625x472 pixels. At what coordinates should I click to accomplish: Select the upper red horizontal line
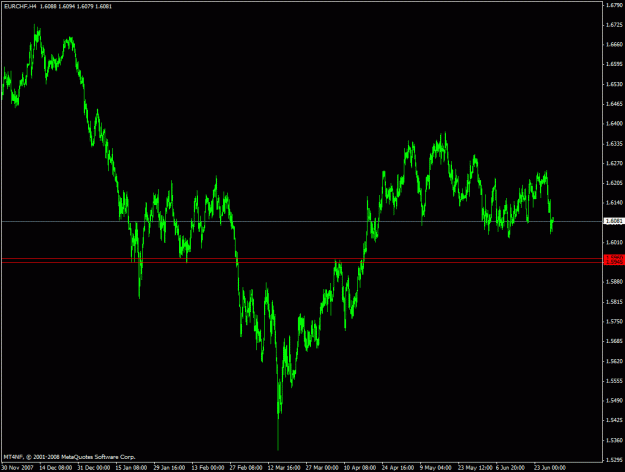pos(303,259)
